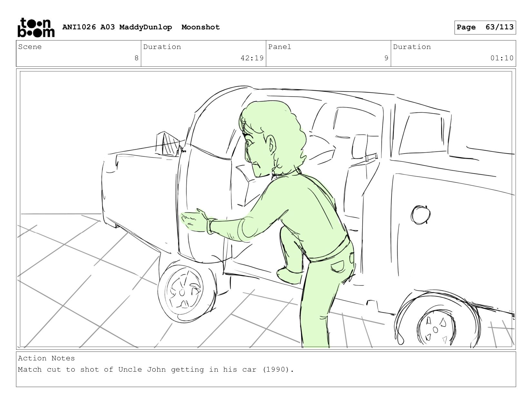Click the 'Page 63/113' box

coord(485,27)
